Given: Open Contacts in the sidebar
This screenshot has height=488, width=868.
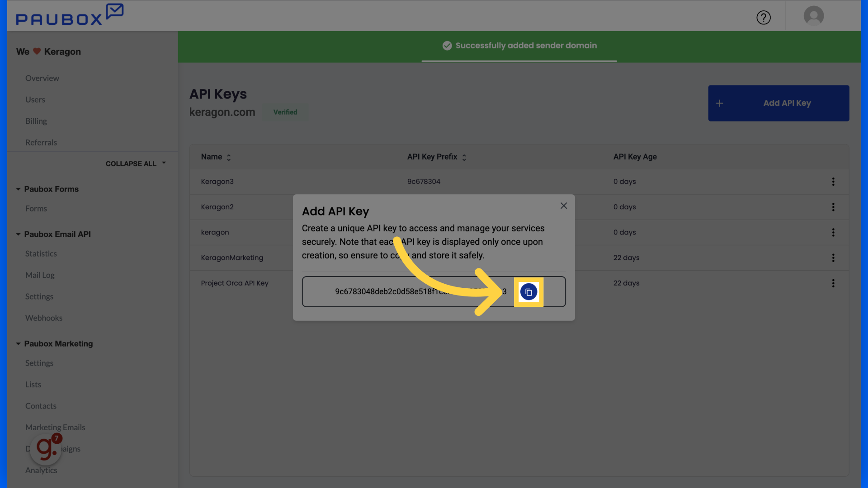Looking at the screenshot, I should [x=41, y=406].
